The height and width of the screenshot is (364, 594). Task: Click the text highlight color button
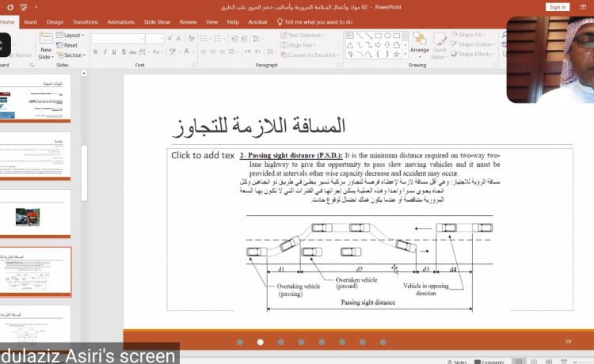tap(174, 51)
